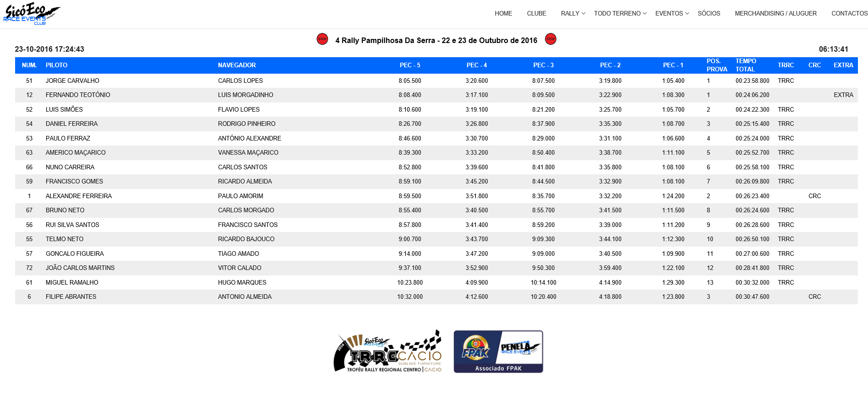Open MERCHANDISING / ALUGUER page
868x410 pixels.
pyautogui.click(x=776, y=14)
